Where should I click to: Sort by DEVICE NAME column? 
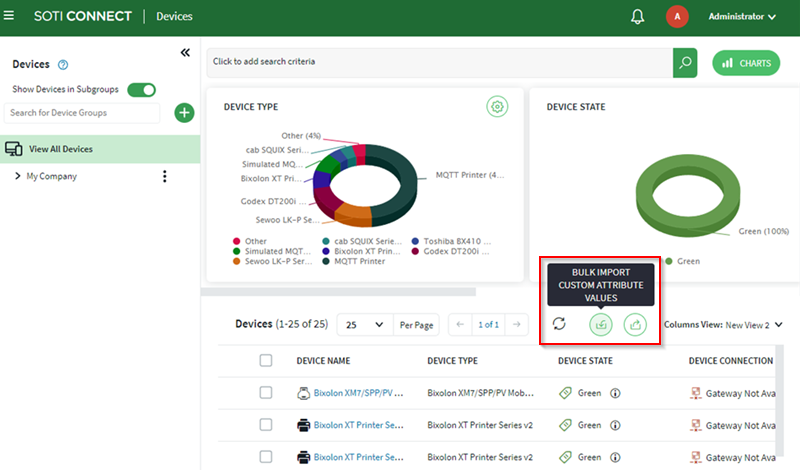click(323, 361)
